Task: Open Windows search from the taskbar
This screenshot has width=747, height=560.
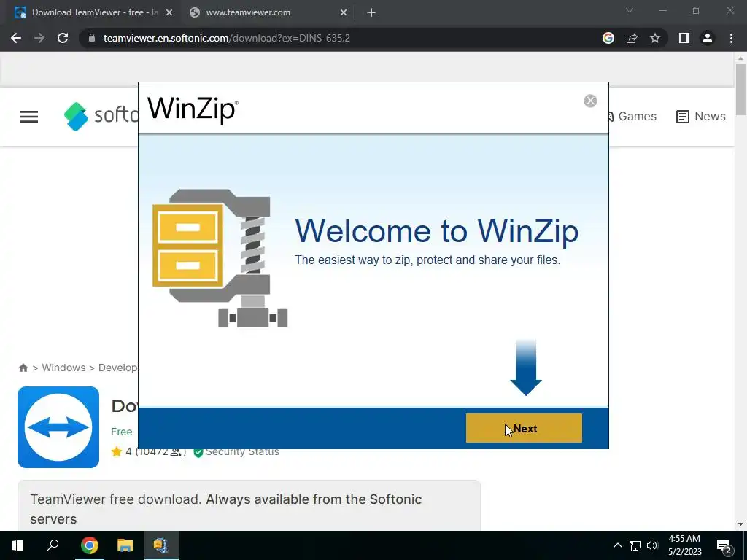Action: [x=53, y=545]
